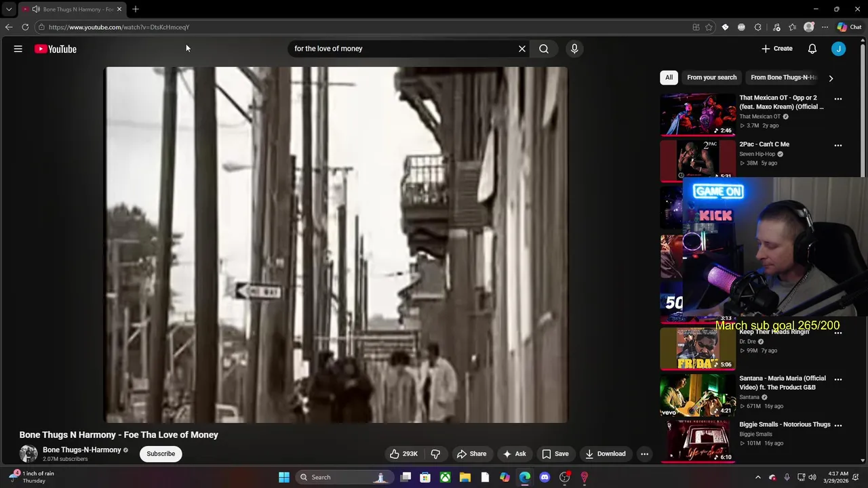Clear the search box with the X
The image size is (868, 488).
tap(522, 49)
